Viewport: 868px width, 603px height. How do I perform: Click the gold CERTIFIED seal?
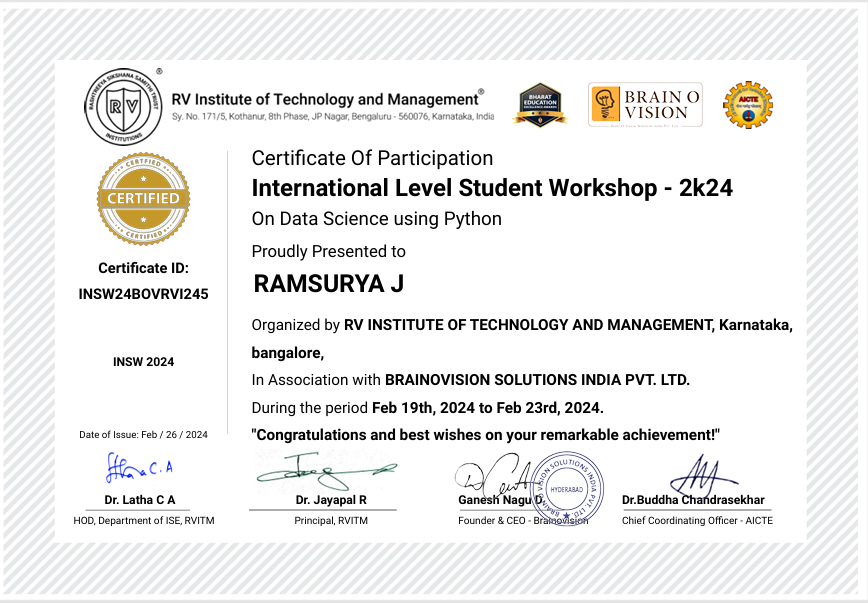[x=143, y=198]
